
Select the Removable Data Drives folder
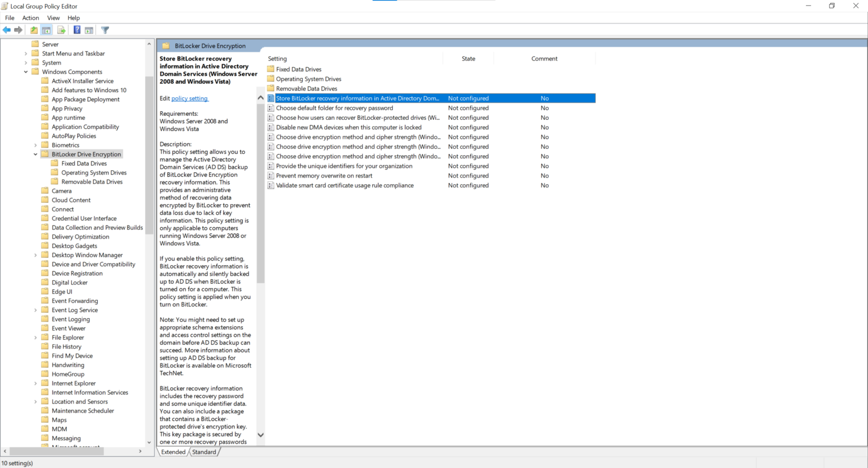[306, 88]
